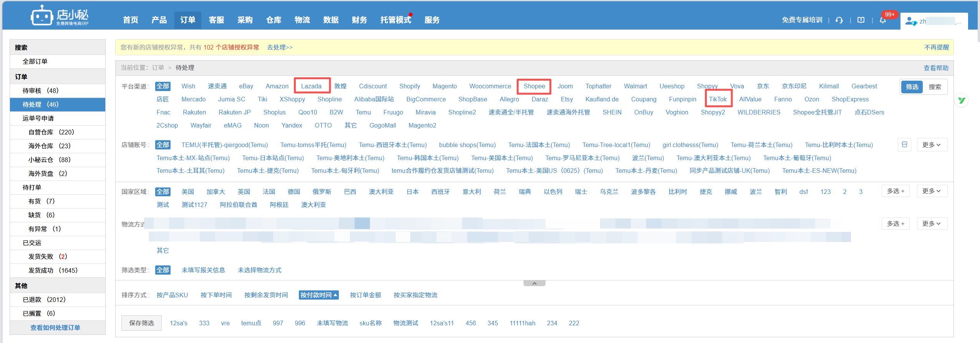Expand 更多 for country regions
The image size is (980, 343).
click(x=932, y=191)
